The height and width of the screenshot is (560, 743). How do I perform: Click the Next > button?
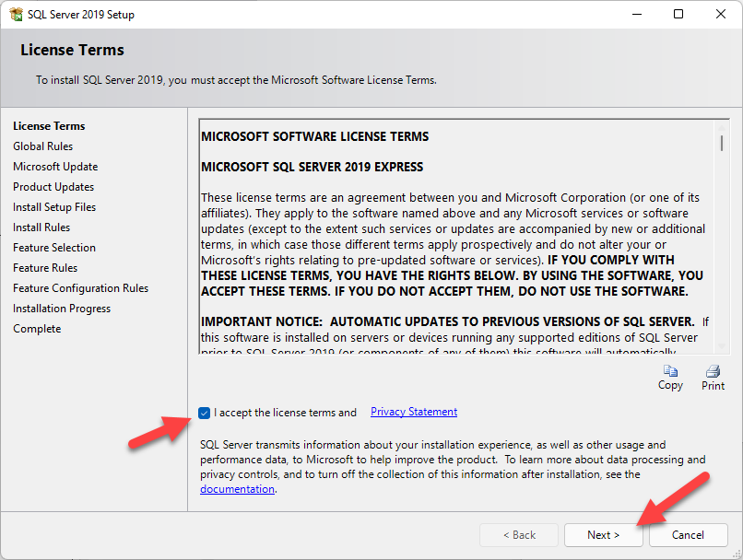click(x=603, y=535)
